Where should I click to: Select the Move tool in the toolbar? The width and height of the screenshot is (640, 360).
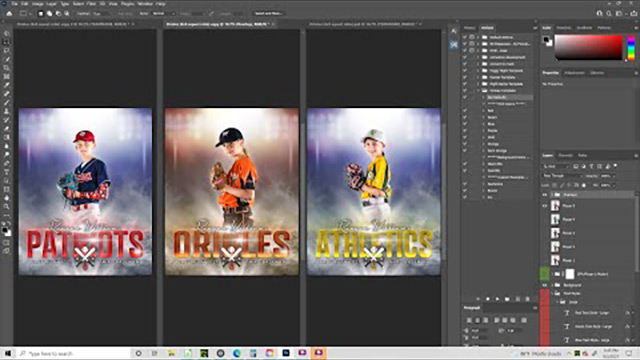pyautogui.click(x=7, y=33)
